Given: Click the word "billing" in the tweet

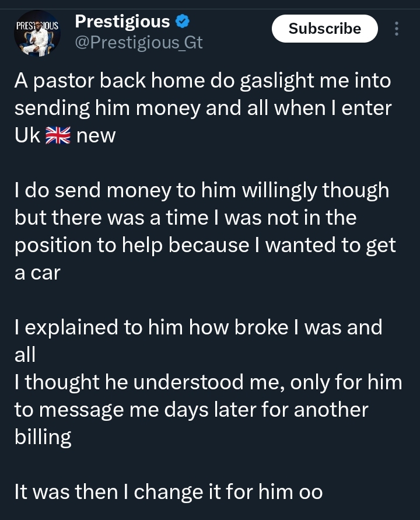Looking at the screenshot, I should pyautogui.click(x=43, y=437).
